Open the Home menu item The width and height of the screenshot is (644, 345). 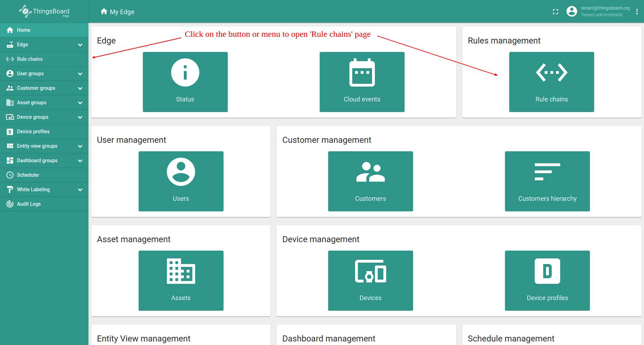[44, 30]
